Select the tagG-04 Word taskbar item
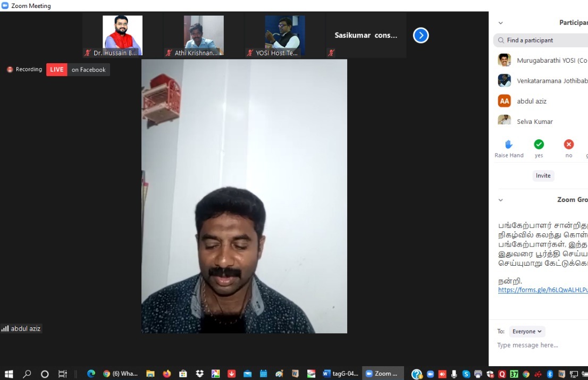This screenshot has width=588, height=380. (x=340, y=374)
